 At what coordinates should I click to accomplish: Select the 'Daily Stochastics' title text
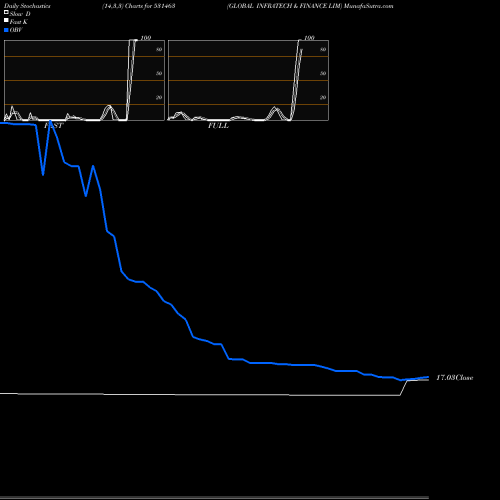click(x=27, y=6)
